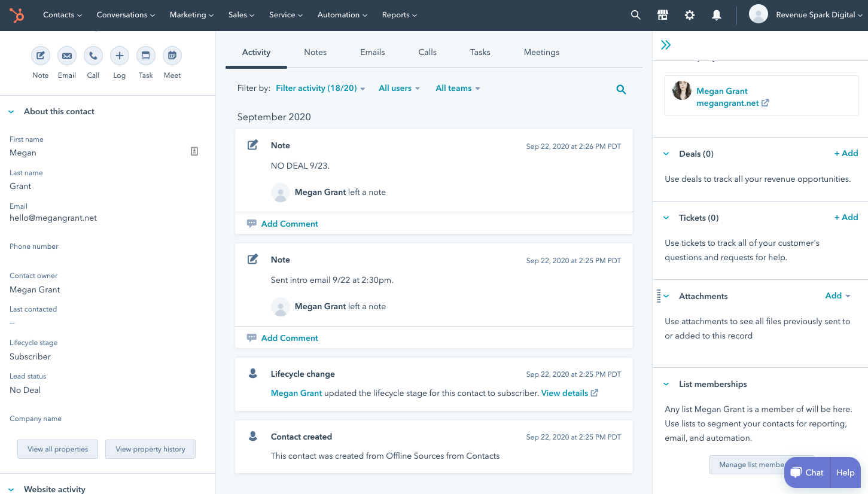Open the Marketplace icon
Screen dimensions: 868x494
click(x=662, y=14)
